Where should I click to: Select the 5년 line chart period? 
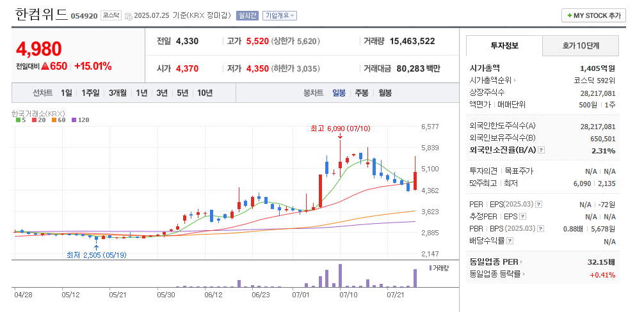pos(182,93)
